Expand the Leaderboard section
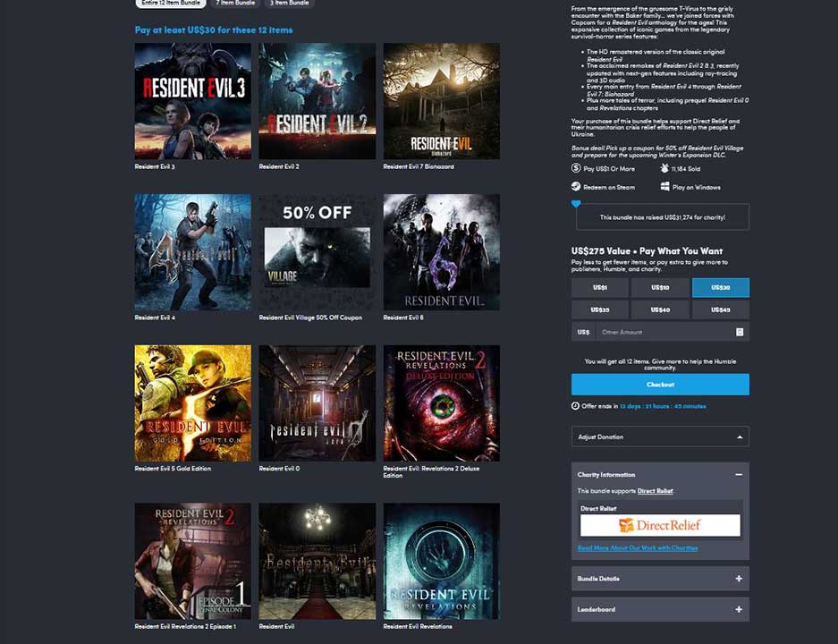Image resolution: width=838 pixels, height=644 pixels. tap(738, 609)
